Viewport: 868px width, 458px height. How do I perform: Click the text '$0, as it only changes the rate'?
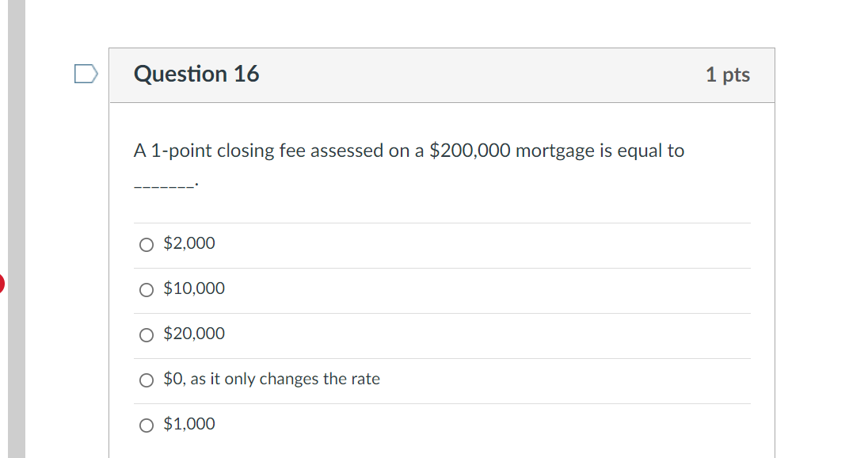271,379
